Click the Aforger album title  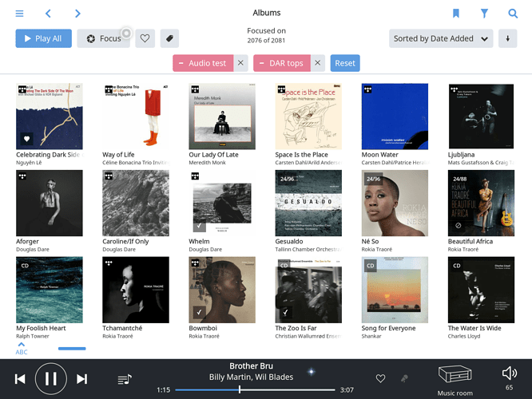27,241
